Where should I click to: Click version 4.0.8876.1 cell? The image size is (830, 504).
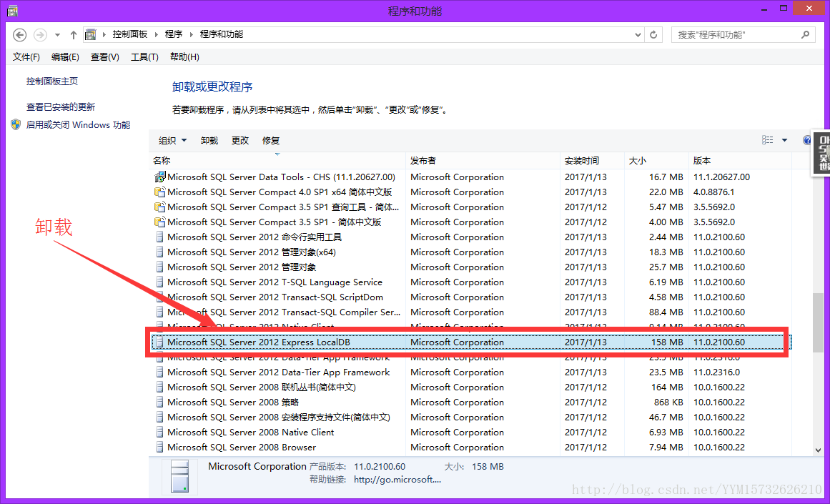point(714,192)
